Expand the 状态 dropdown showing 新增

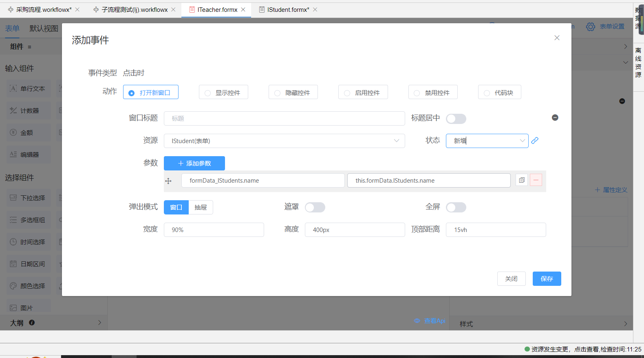point(487,141)
